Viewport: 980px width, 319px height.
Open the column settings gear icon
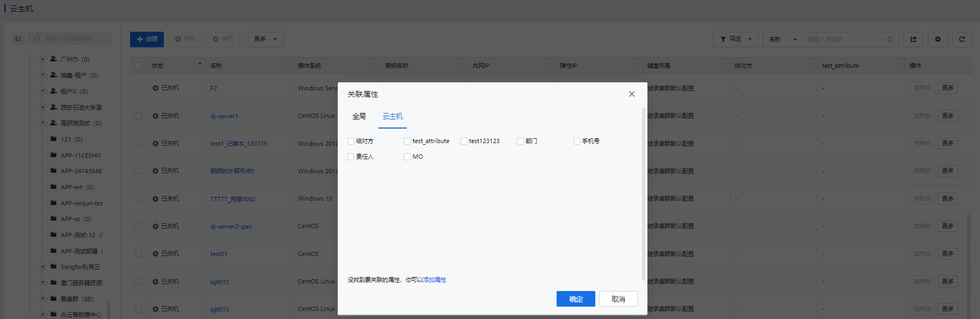point(938,39)
